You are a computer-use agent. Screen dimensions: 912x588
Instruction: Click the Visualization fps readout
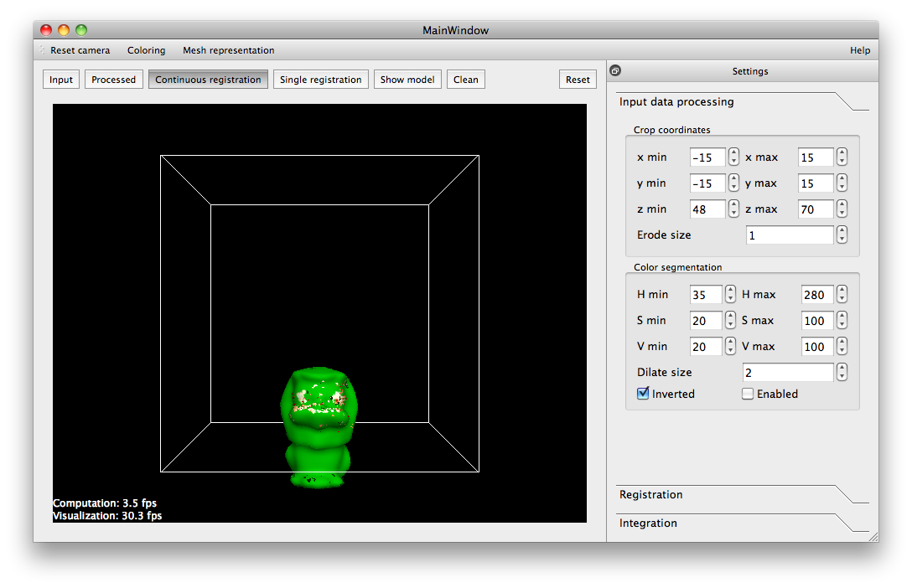(x=107, y=516)
